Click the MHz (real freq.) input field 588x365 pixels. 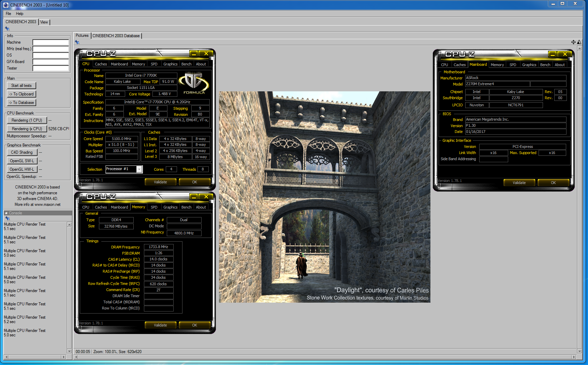coord(51,49)
